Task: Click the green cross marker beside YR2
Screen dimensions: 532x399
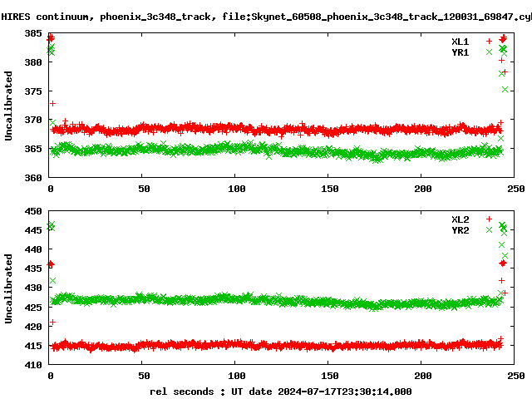Action: click(489, 230)
